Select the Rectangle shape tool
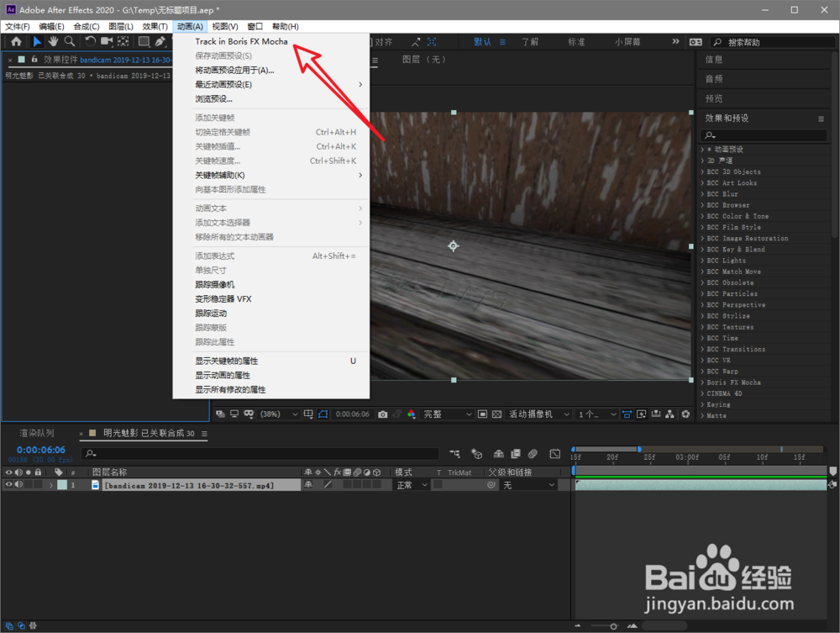 pos(144,41)
